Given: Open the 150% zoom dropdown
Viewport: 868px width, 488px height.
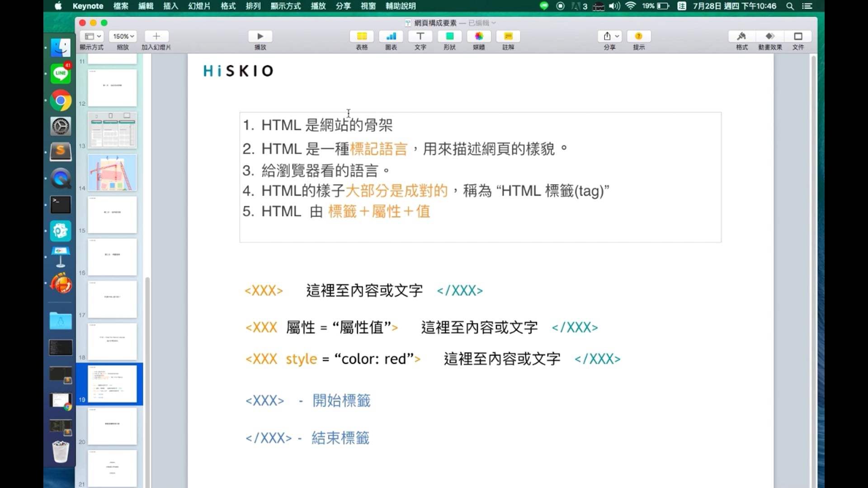Looking at the screenshot, I should (x=122, y=36).
